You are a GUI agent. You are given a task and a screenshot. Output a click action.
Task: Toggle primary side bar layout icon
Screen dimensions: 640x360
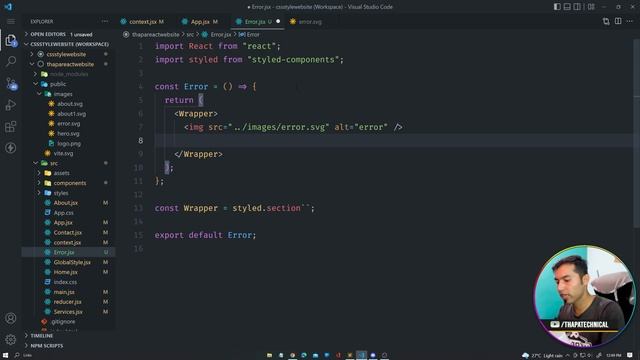557,7
